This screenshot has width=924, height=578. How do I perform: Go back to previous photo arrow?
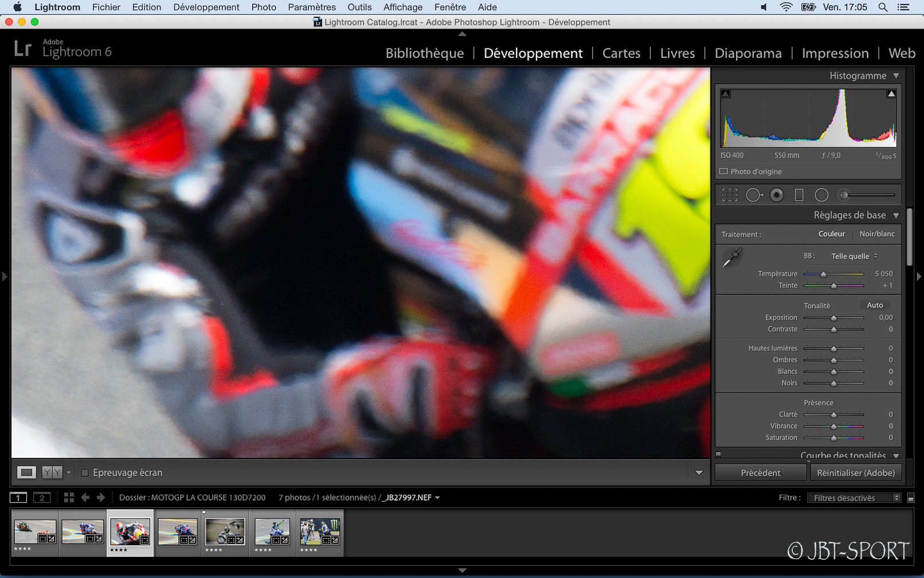click(85, 498)
